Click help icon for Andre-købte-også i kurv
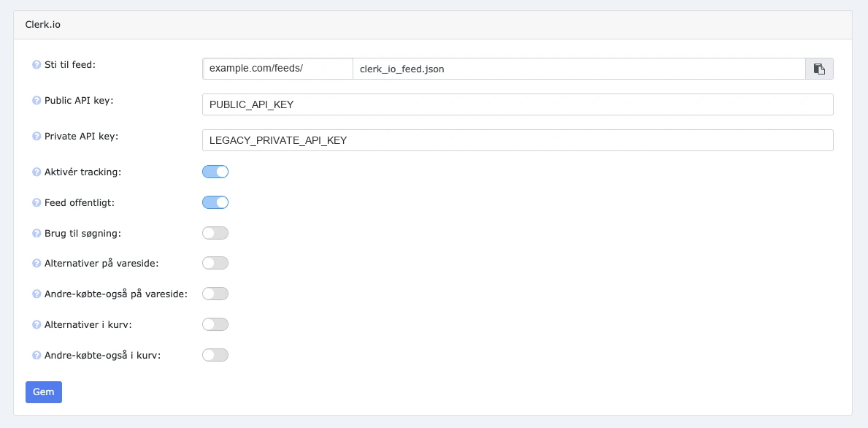Viewport: 868px width, 428px height. coord(37,355)
